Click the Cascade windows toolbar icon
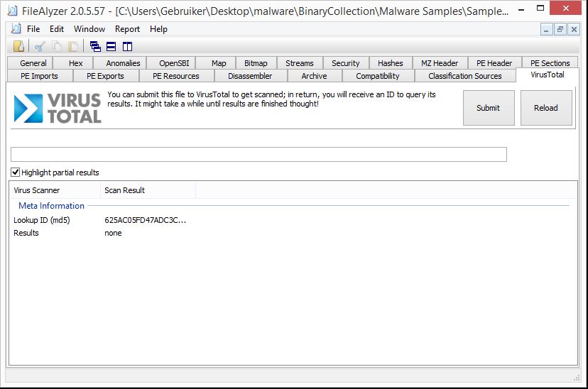Viewport: 588px width, 389px height. tap(95, 46)
